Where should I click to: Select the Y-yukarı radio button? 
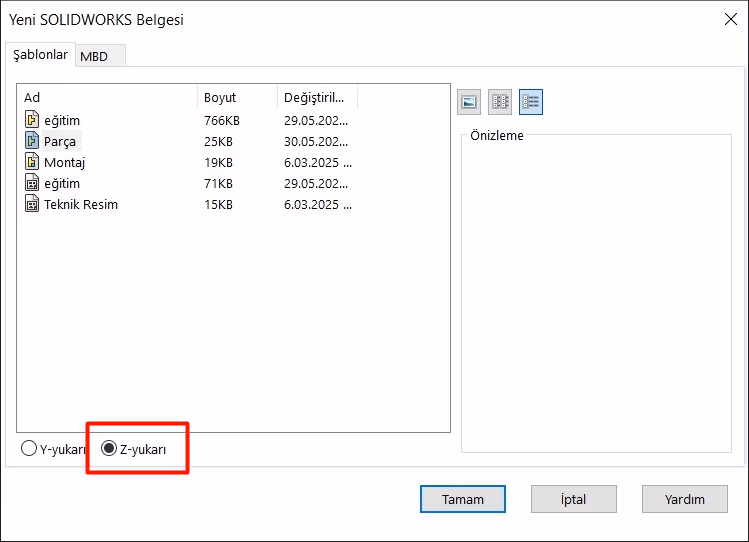29,448
